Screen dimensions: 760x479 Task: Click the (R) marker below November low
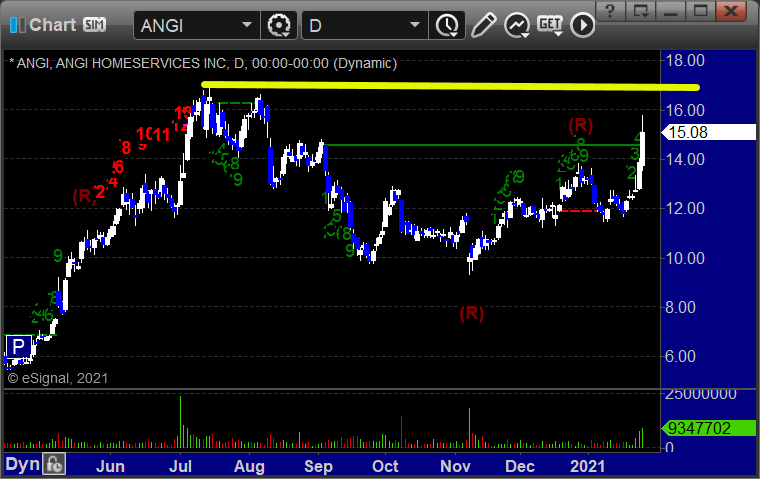472,314
